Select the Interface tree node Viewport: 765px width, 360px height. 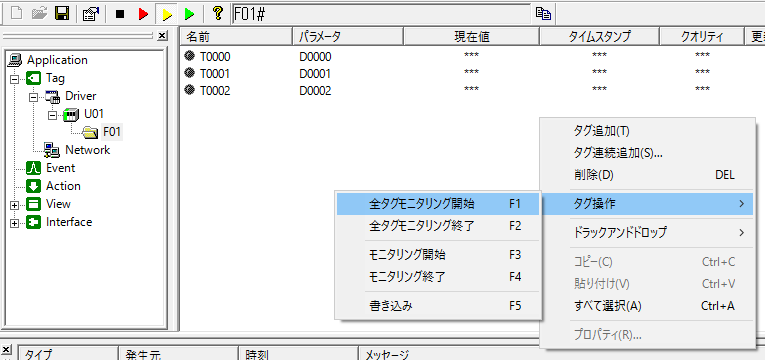[x=69, y=222]
